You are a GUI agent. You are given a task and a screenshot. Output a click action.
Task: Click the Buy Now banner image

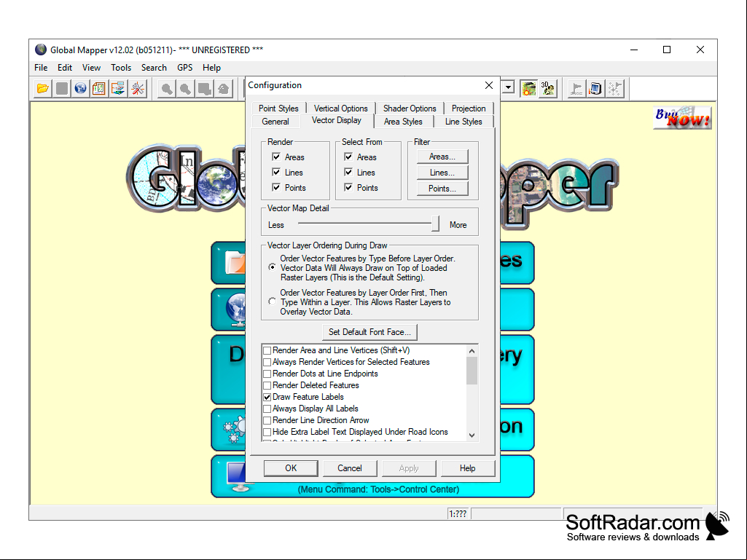(x=682, y=118)
